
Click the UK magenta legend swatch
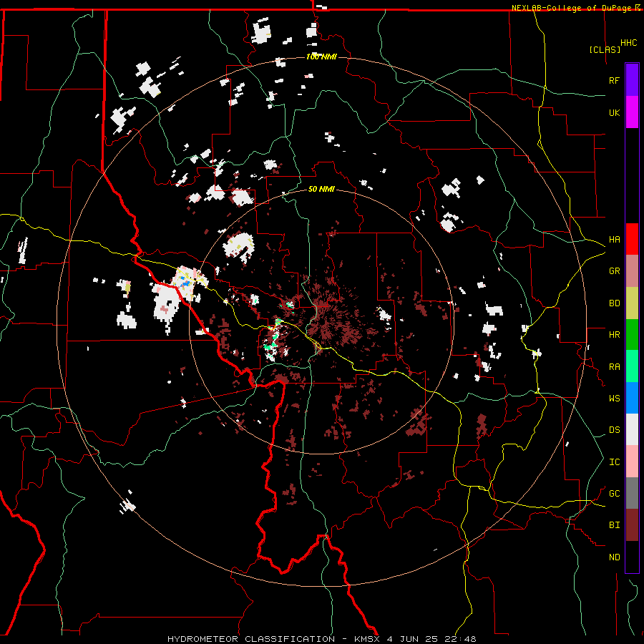click(x=632, y=112)
